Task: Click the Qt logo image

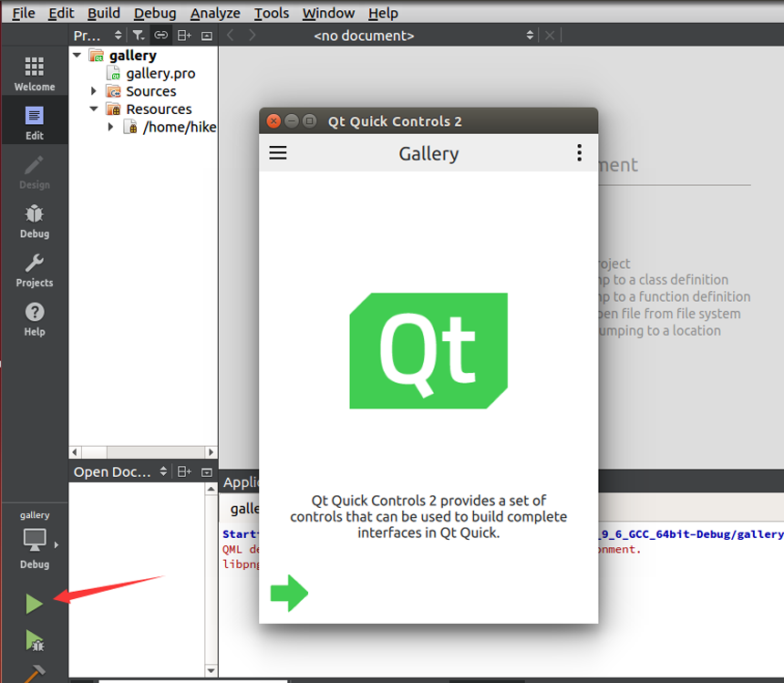Action: pos(428,350)
